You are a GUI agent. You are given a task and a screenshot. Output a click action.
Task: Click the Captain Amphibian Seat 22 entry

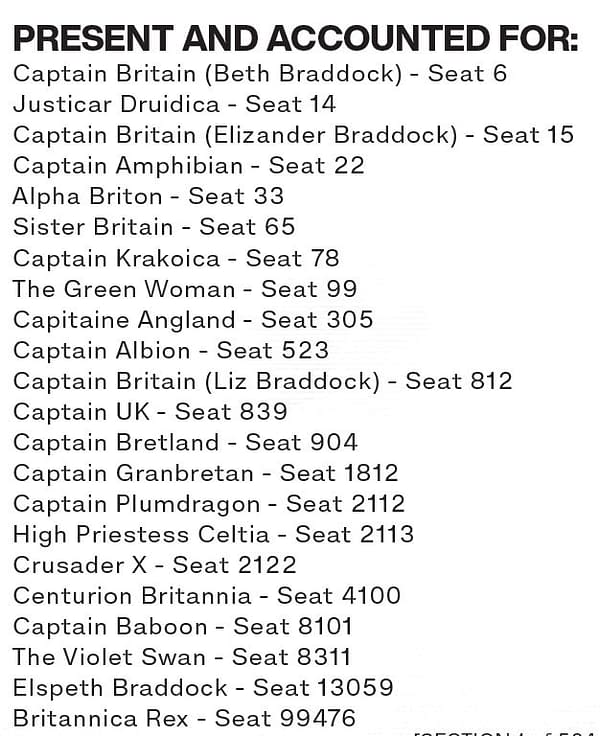pyautogui.click(x=189, y=166)
